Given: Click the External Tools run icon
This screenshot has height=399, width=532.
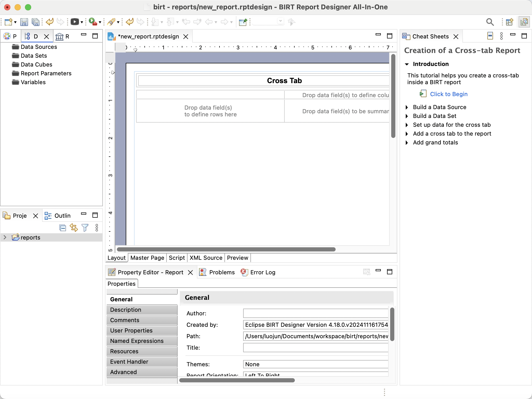Looking at the screenshot, I should (x=93, y=22).
